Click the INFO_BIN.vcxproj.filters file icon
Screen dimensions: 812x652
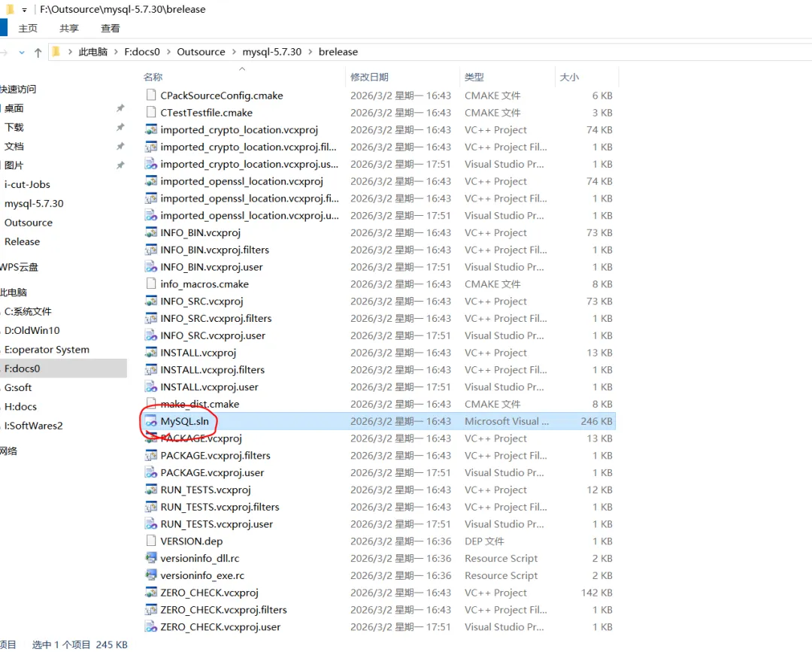150,250
